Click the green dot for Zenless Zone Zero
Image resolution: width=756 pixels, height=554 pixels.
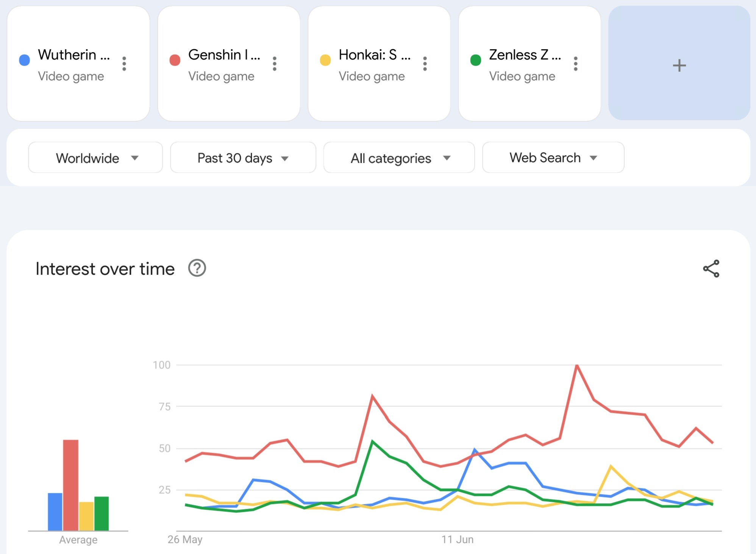coord(476,60)
